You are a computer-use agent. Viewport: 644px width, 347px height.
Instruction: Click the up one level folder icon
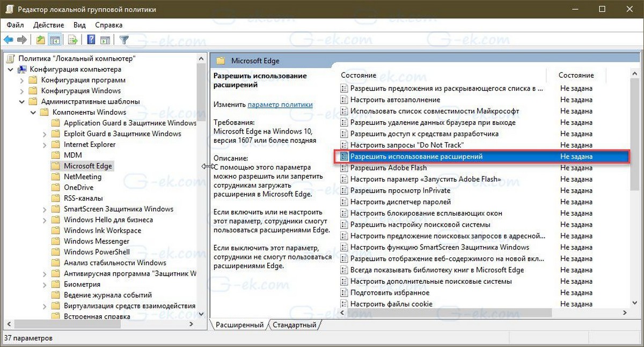pos(41,40)
